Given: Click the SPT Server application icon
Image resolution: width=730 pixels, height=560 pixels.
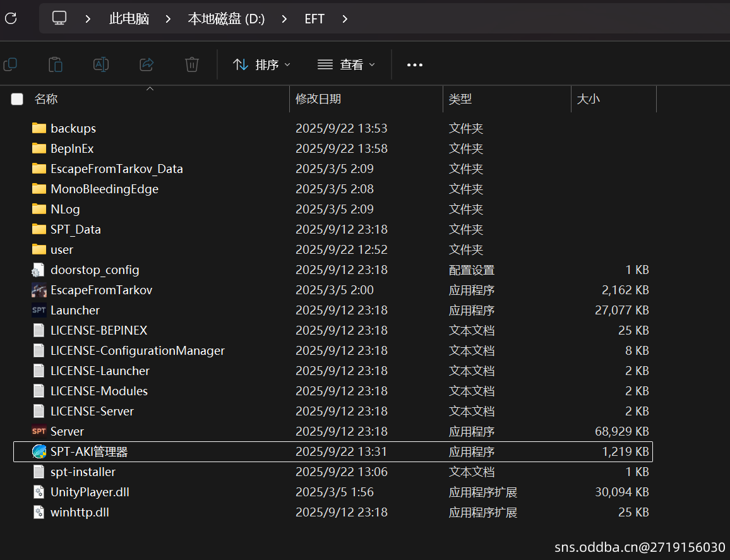Looking at the screenshot, I should tap(39, 431).
